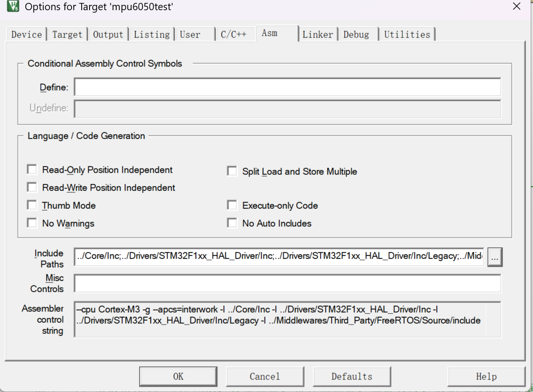Click the Include Paths text field
The width and height of the screenshot is (533, 392).
(x=279, y=257)
